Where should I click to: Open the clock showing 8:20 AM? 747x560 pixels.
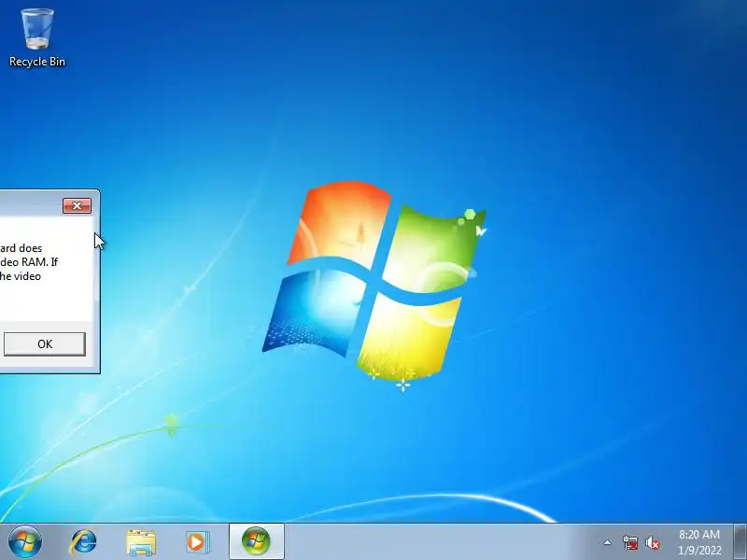coord(699,542)
